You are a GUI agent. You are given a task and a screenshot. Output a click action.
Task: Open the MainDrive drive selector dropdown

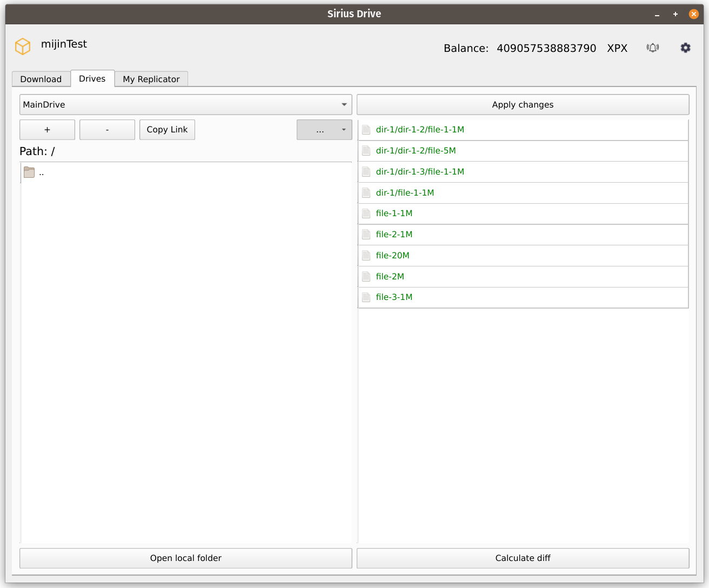185,104
